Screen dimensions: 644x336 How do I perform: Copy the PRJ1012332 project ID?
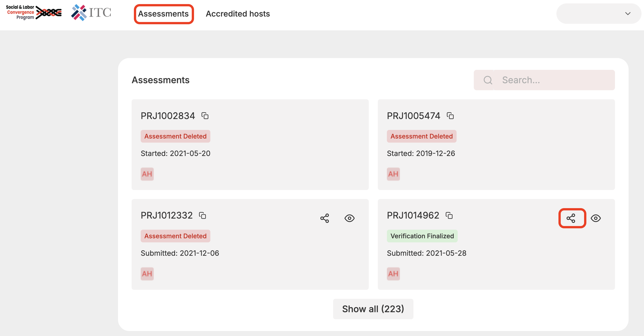coord(202,216)
